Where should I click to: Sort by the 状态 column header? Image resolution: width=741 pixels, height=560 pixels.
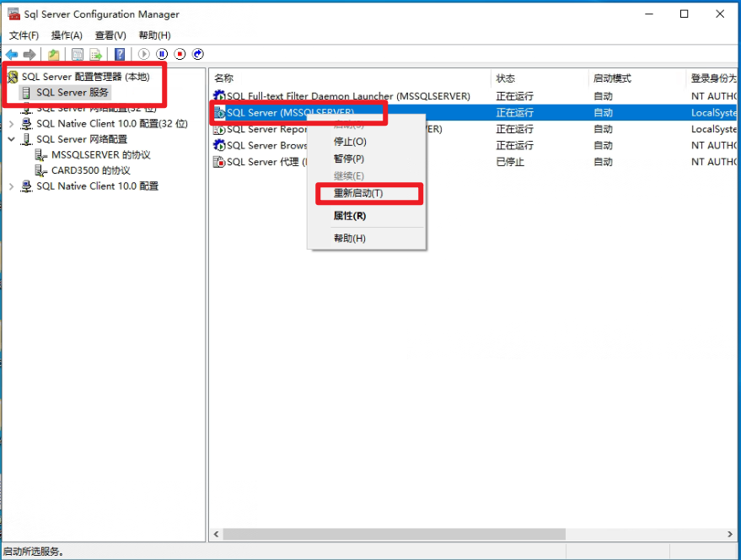pos(540,78)
